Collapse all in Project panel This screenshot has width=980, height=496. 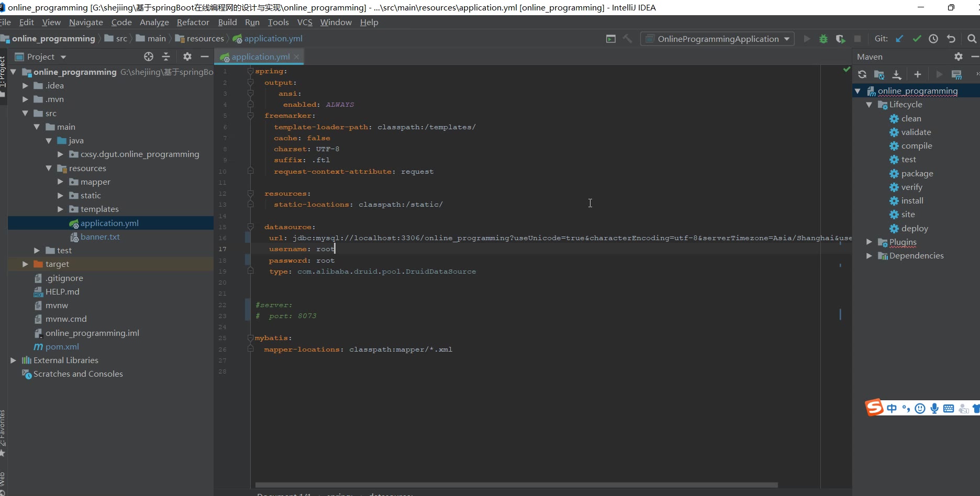click(x=166, y=57)
